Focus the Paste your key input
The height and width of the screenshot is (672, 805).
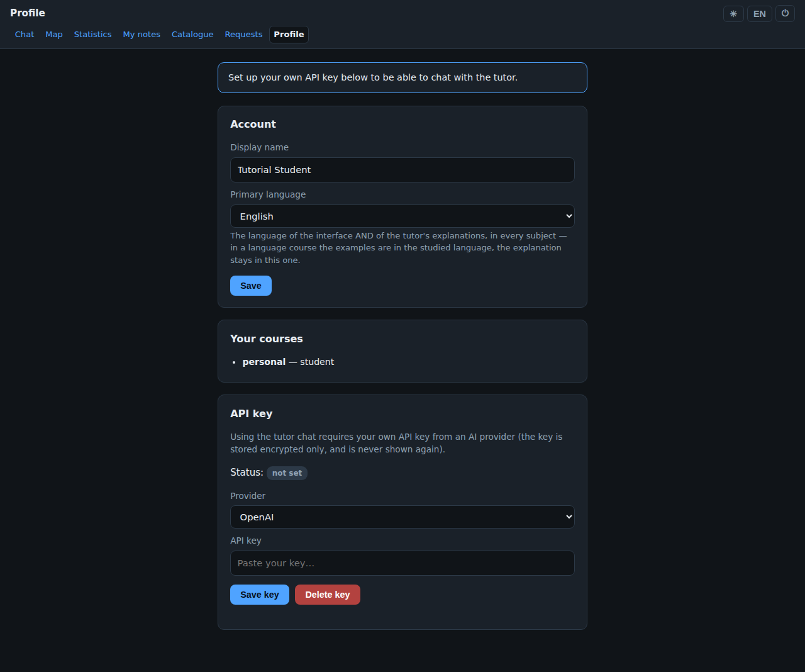pos(402,563)
